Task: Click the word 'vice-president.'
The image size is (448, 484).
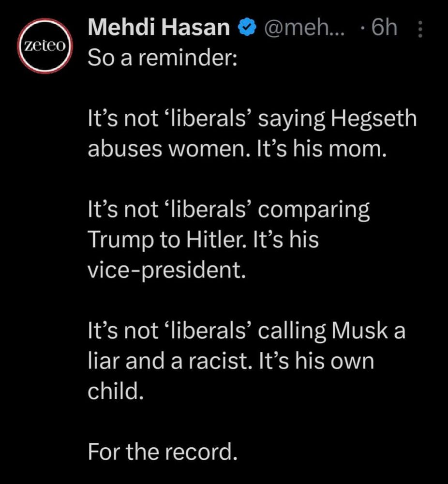Action: click(x=167, y=271)
